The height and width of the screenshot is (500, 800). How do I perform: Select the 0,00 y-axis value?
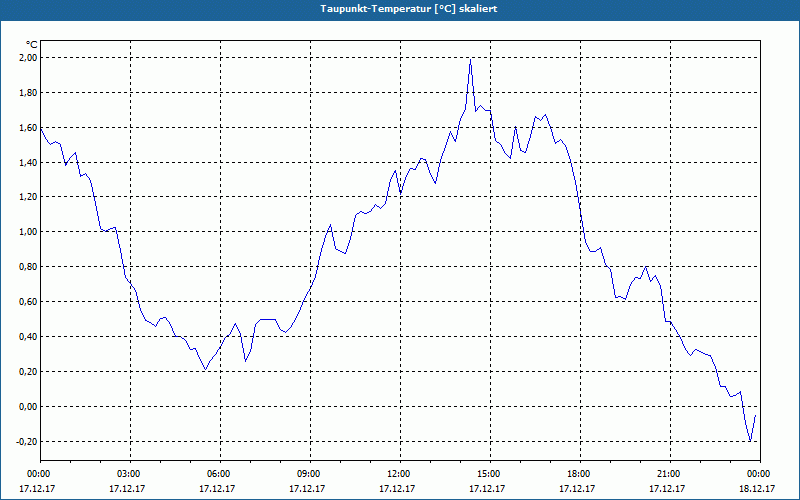pyautogui.click(x=28, y=407)
